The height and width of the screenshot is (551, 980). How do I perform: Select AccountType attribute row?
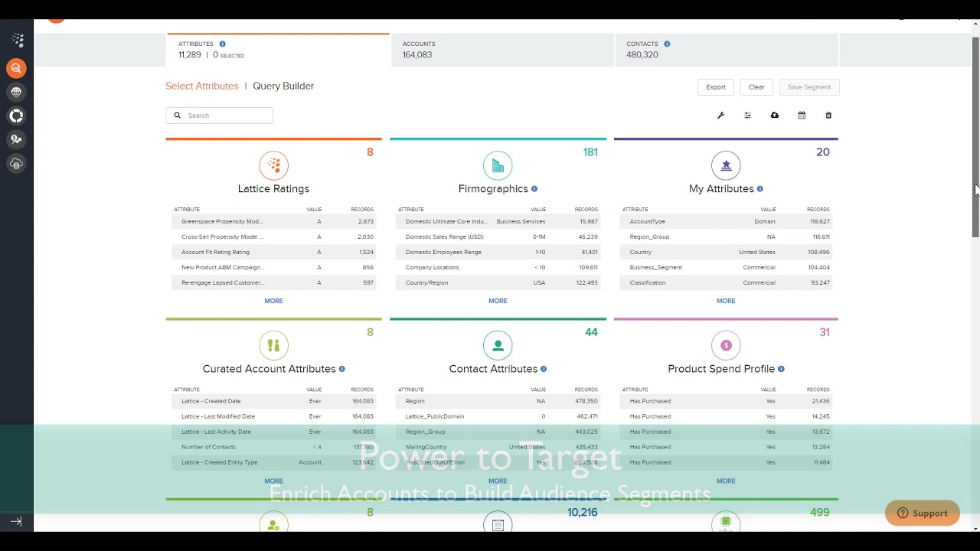point(727,221)
